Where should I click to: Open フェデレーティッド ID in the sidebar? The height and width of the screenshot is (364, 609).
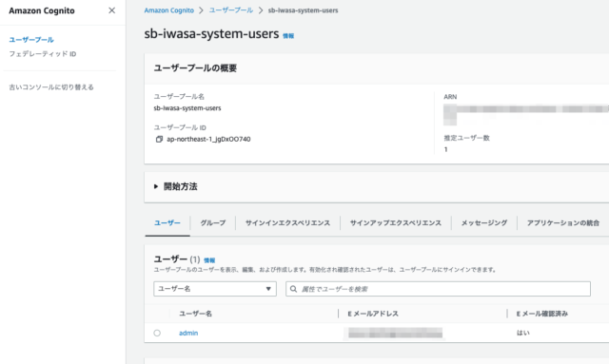click(x=42, y=54)
